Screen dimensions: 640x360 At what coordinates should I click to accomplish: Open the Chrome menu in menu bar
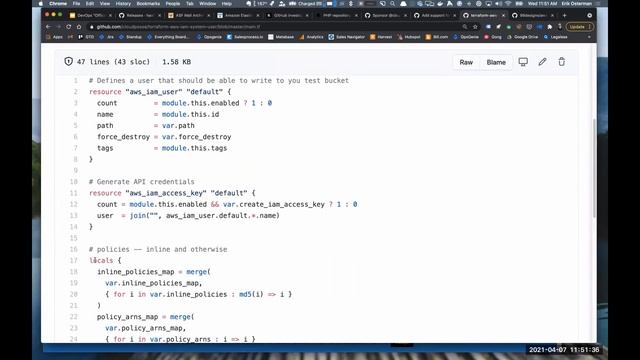(x=58, y=3)
